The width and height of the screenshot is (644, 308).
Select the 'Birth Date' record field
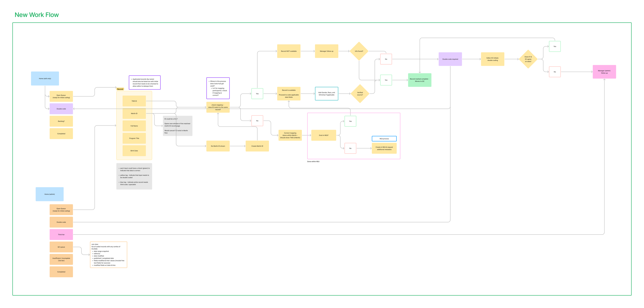click(134, 151)
